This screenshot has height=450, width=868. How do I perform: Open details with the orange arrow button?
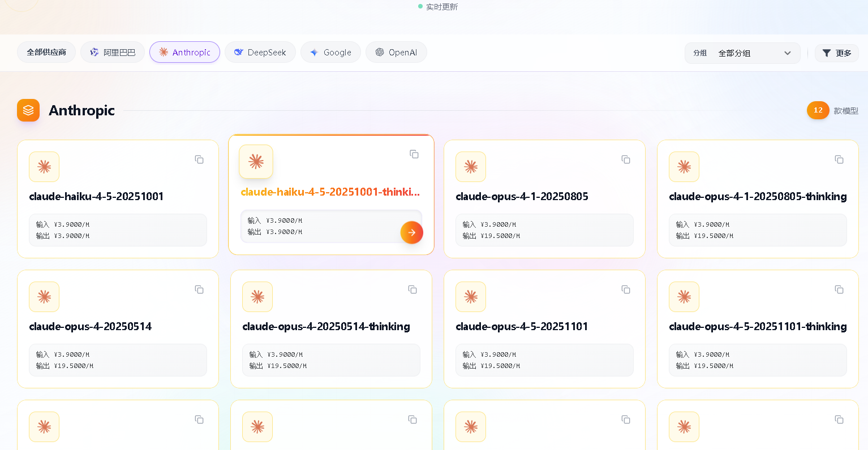pyautogui.click(x=412, y=232)
